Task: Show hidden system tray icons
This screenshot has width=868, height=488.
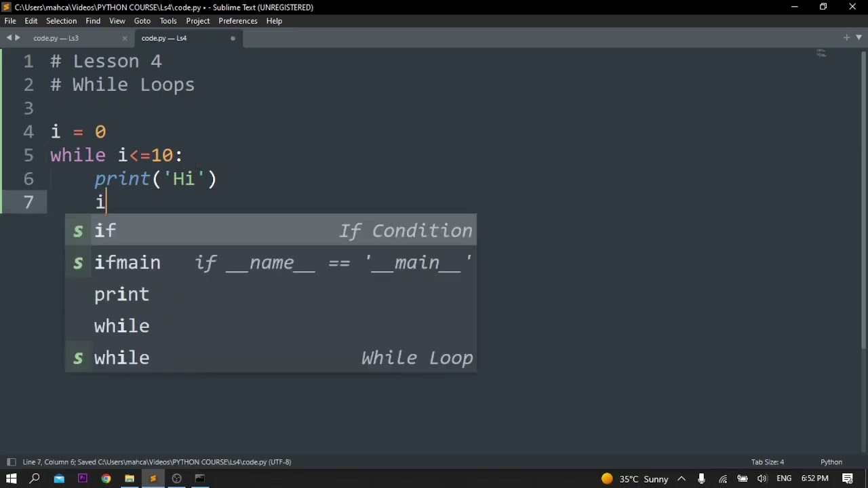Action: click(682, 479)
